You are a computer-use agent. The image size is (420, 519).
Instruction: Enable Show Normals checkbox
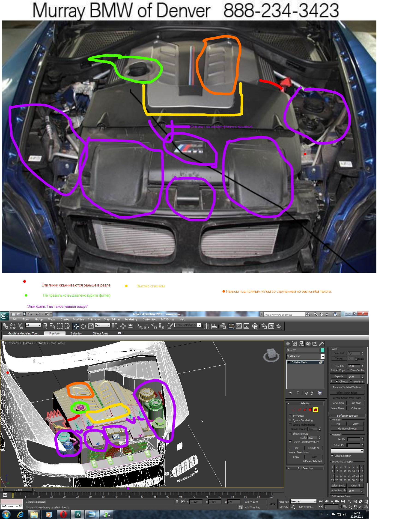coord(290,433)
